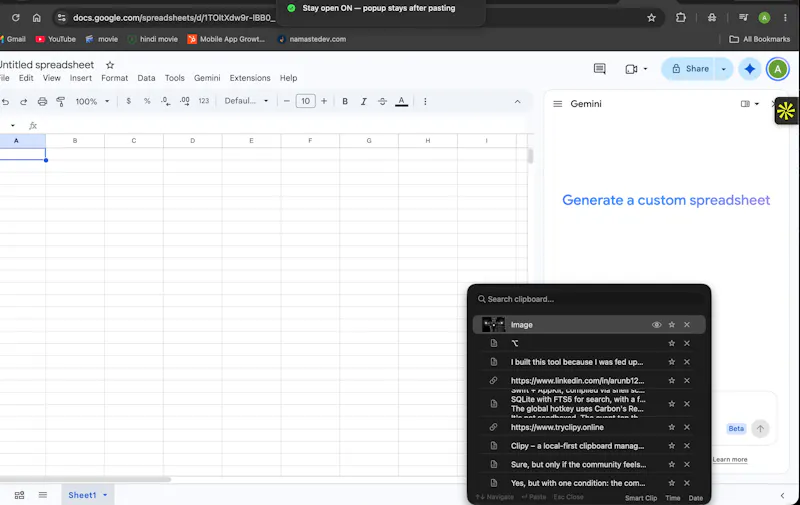Go to browser home page icon
This screenshot has width=800, height=505.
pos(37,18)
